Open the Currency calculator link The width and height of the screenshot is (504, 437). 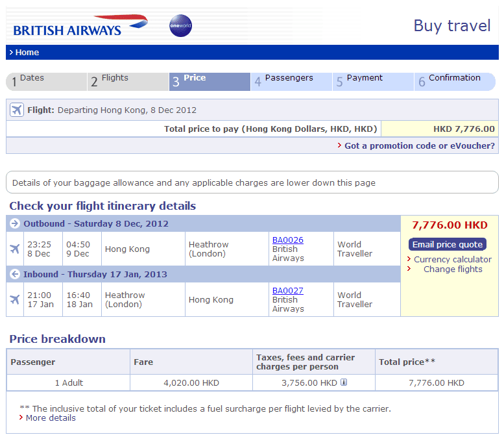coord(452,259)
